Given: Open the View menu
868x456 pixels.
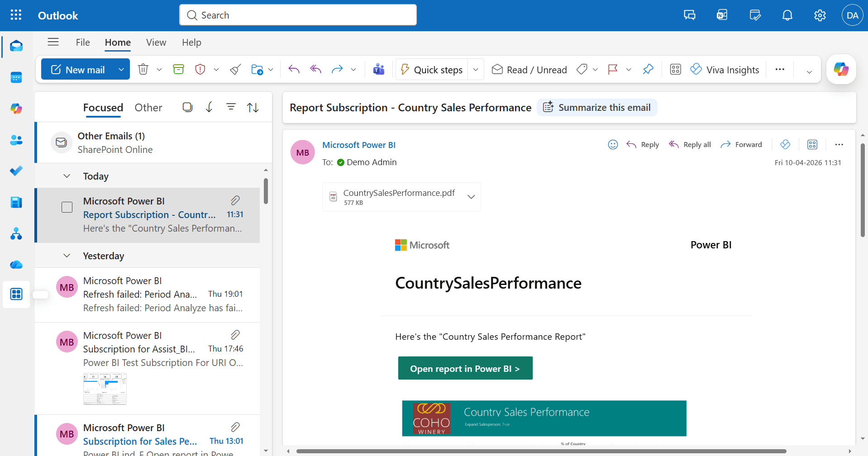Looking at the screenshot, I should pyautogui.click(x=155, y=42).
